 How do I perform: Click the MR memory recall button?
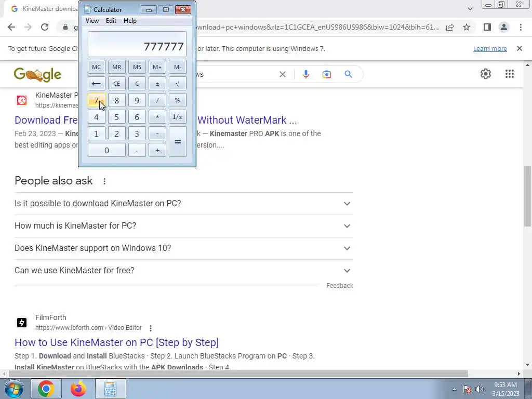(x=117, y=67)
